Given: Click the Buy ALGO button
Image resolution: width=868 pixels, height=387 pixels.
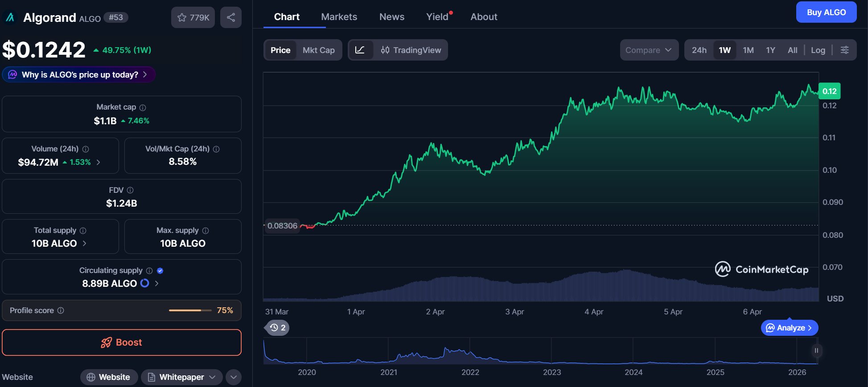Looking at the screenshot, I should pos(826,12).
